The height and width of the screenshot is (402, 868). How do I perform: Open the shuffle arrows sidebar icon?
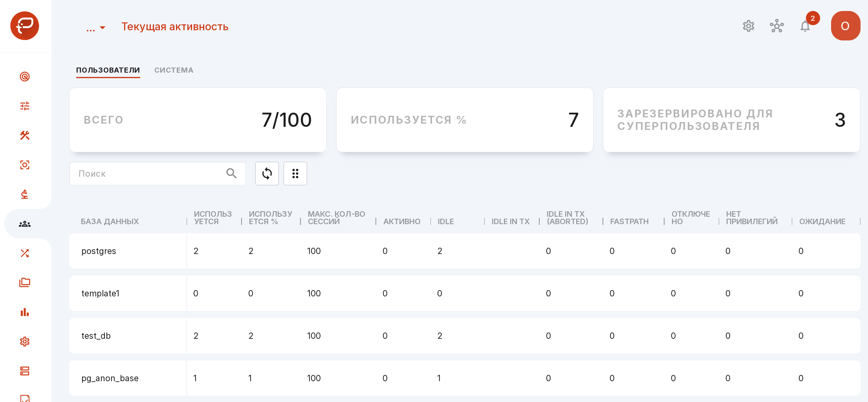click(x=25, y=253)
